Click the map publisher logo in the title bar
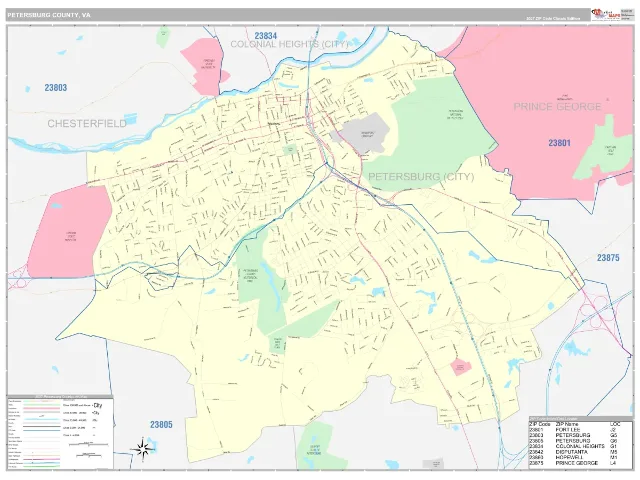The image size is (640, 480). click(x=605, y=14)
